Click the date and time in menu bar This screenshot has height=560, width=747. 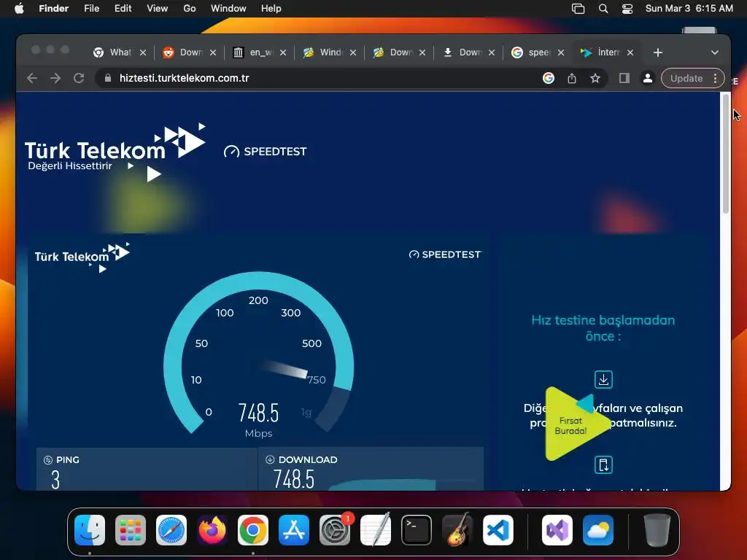pyautogui.click(x=689, y=9)
